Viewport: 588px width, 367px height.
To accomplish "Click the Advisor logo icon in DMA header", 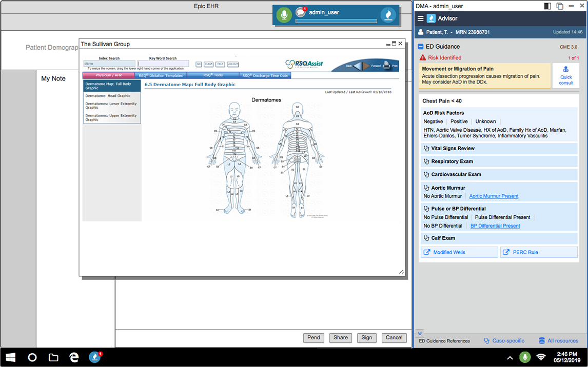I will (x=431, y=18).
